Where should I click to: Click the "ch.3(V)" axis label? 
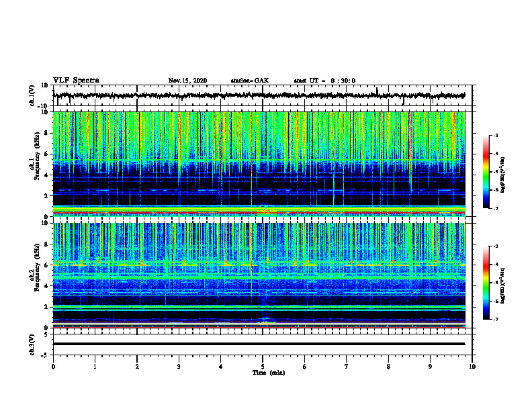tap(32, 345)
